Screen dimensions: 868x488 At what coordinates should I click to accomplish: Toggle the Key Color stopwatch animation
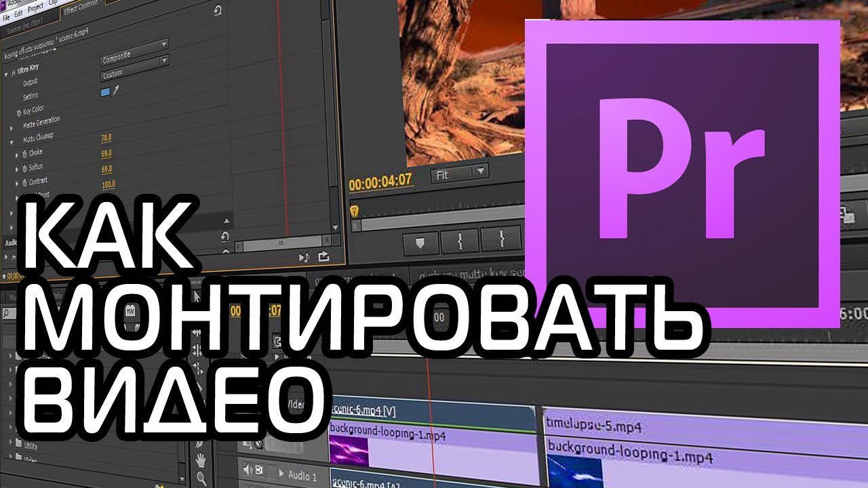tap(18, 112)
